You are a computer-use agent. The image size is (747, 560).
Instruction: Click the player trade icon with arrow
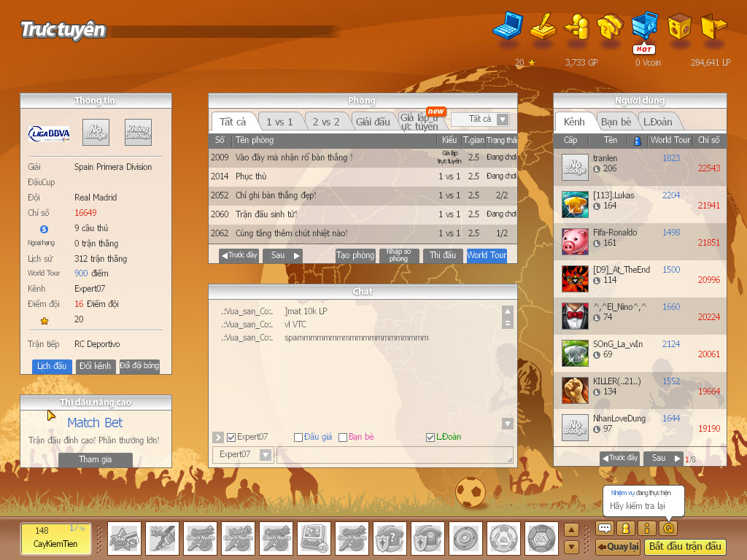(x=576, y=28)
